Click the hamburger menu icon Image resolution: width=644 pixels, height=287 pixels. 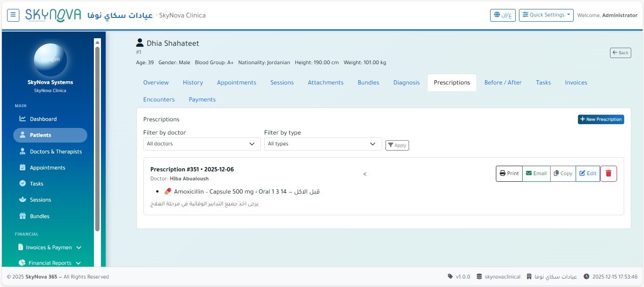(x=13, y=15)
